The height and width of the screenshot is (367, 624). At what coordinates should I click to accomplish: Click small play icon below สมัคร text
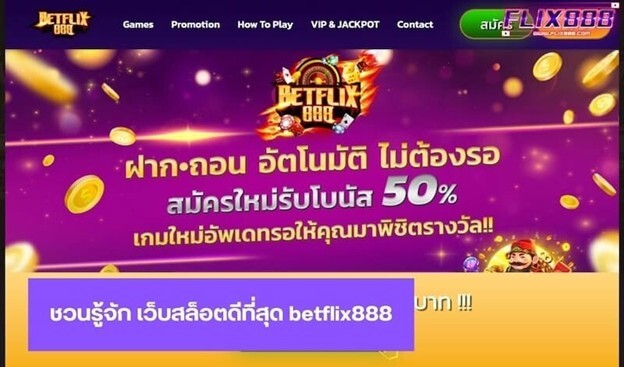[505, 33]
